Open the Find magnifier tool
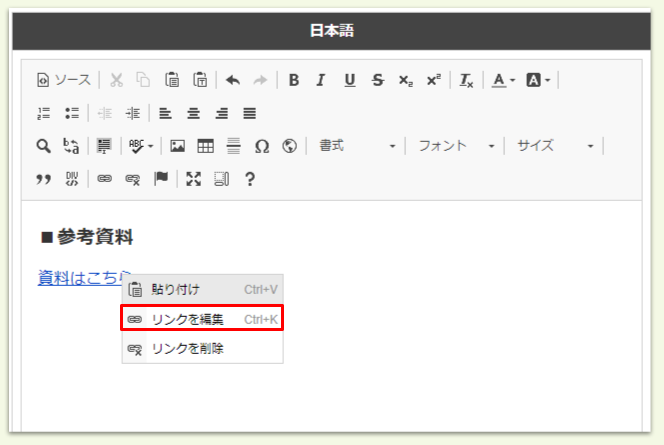This screenshot has height=445, width=664. point(44,146)
